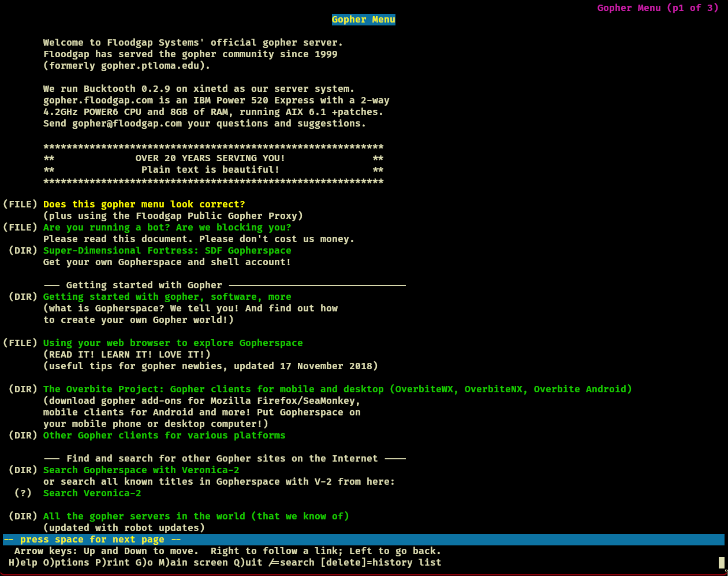Click the (DIR) tag beside Super-Dimensional Fortress

[x=23, y=251]
